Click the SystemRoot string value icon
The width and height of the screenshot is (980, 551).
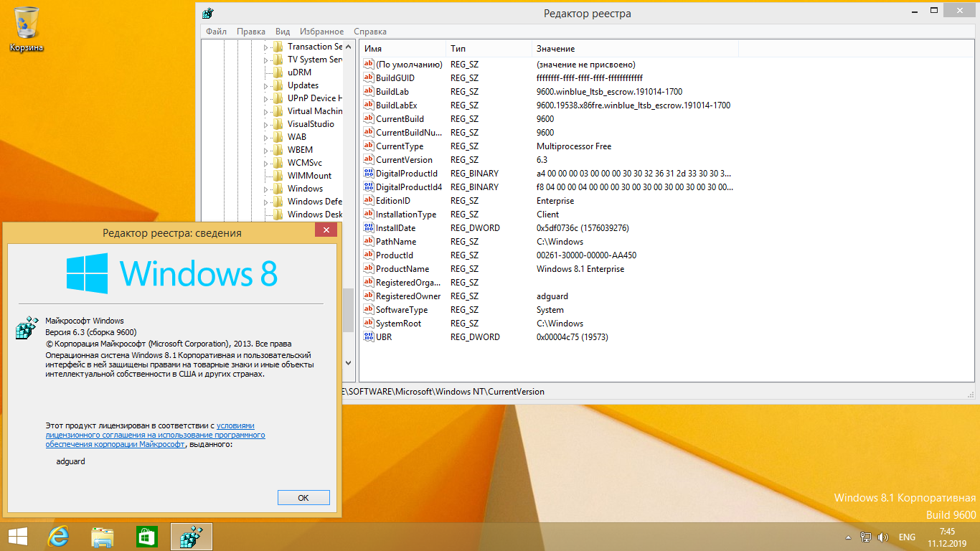pos(369,323)
